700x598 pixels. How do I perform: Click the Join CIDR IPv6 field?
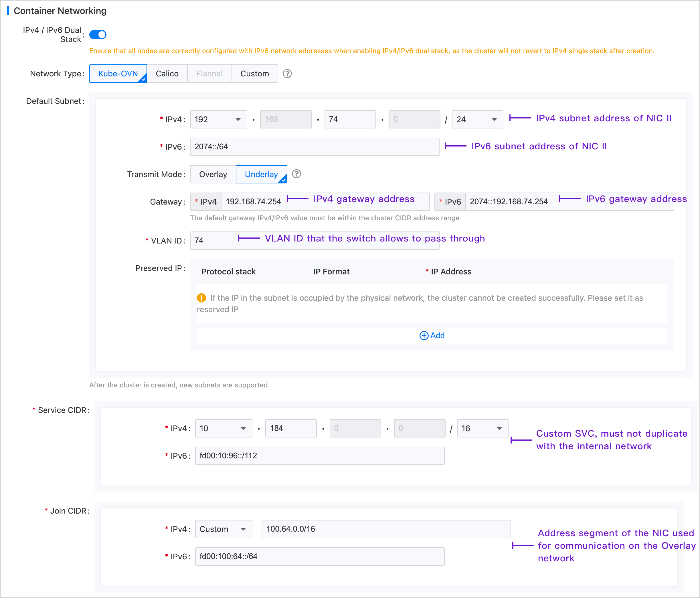click(319, 557)
